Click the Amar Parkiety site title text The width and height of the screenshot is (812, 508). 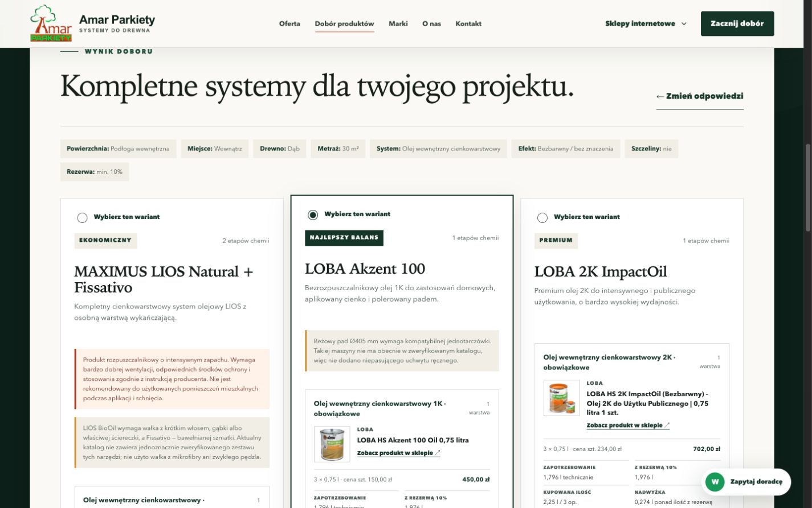(x=117, y=20)
